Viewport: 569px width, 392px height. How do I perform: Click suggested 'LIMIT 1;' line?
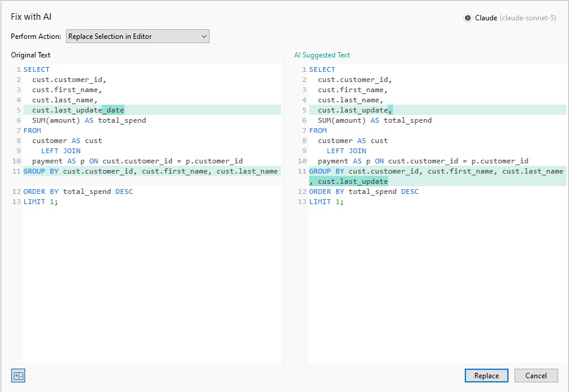pyautogui.click(x=326, y=202)
